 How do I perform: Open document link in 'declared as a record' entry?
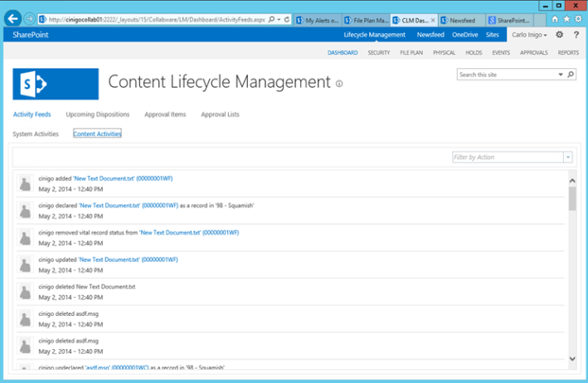pos(129,206)
